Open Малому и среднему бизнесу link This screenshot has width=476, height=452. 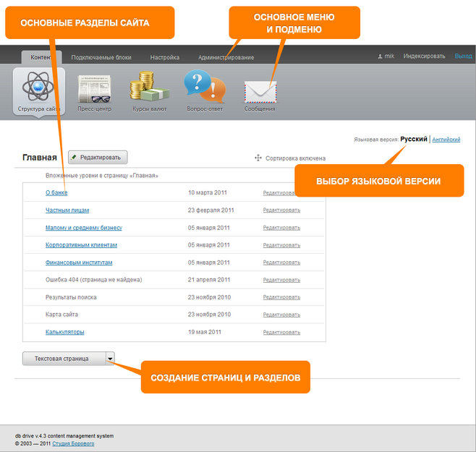click(83, 228)
